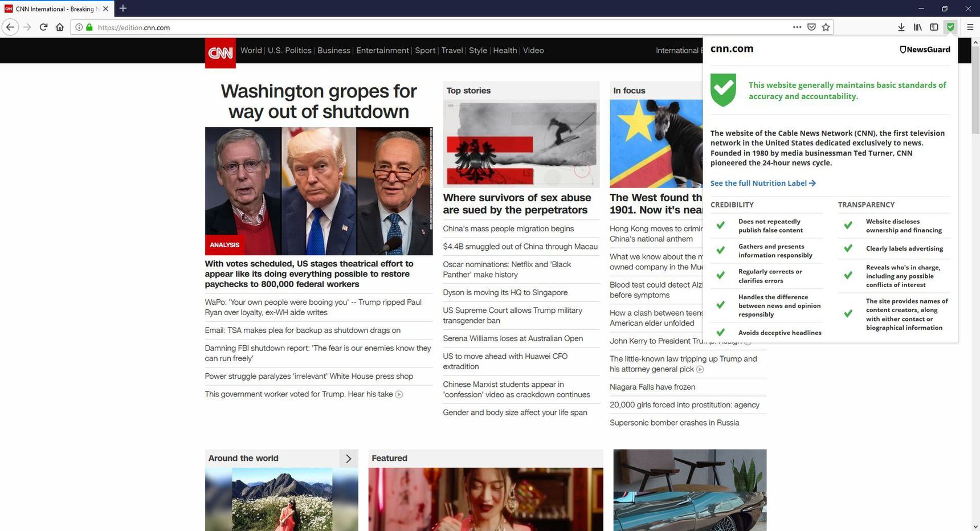This screenshot has height=531, width=980.
Task: Play video icon beside government worker story
Action: [399, 394]
